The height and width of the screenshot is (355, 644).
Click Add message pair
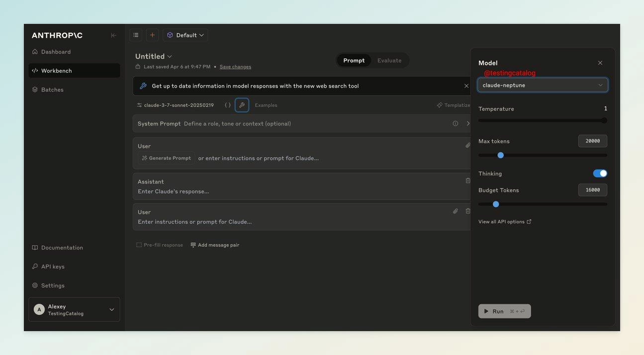(x=215, y=245)
